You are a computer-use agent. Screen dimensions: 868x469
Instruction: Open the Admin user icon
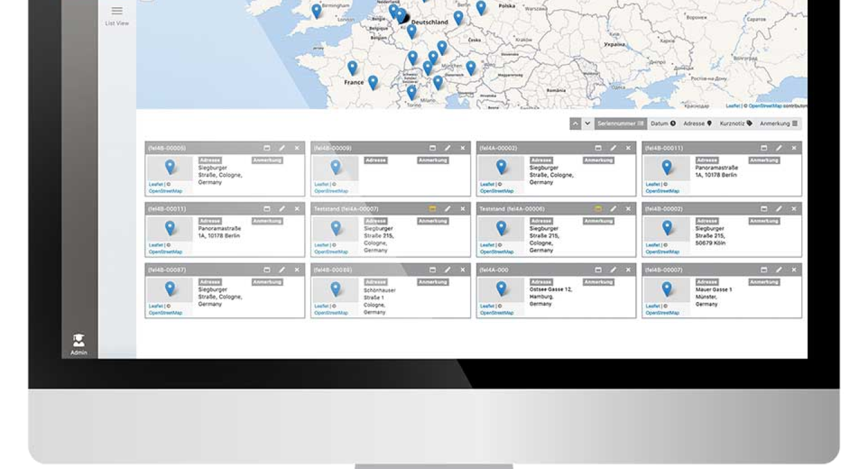(78, 340)
